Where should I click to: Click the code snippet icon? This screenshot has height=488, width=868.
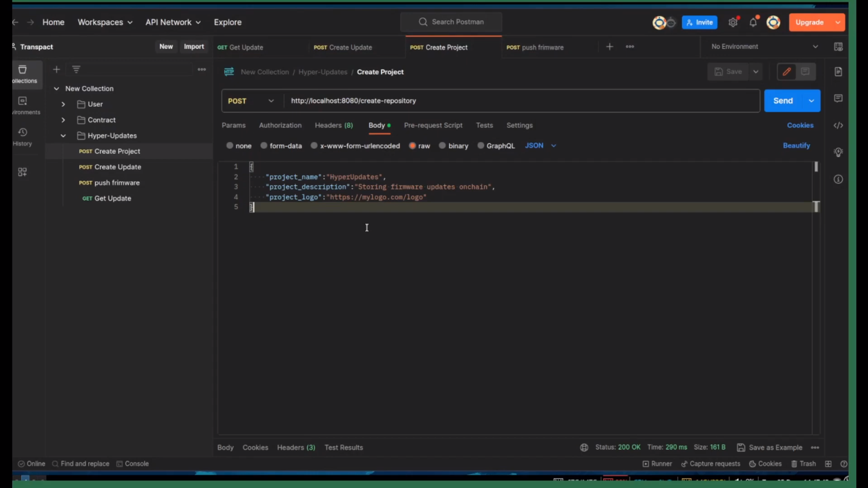[838, 125]
